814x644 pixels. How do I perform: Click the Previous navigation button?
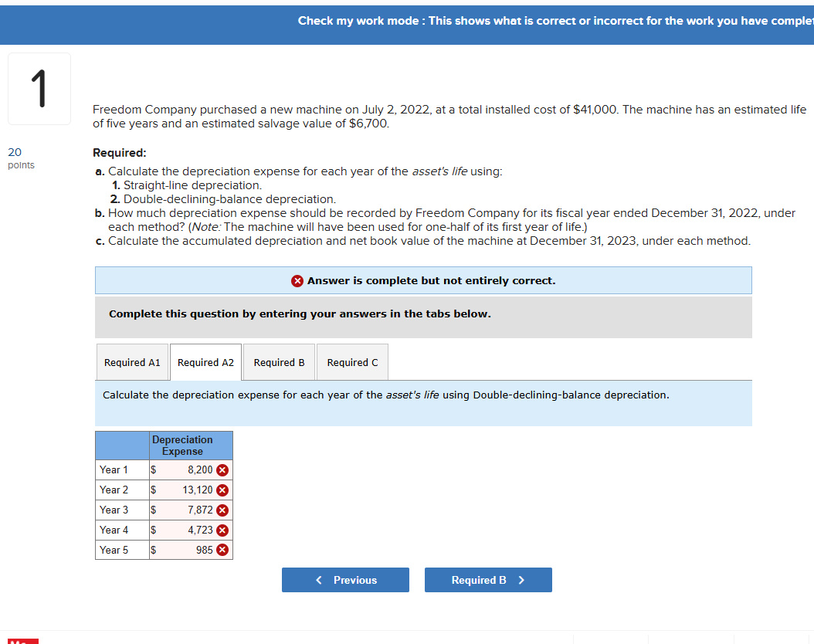tap(345, 580)
